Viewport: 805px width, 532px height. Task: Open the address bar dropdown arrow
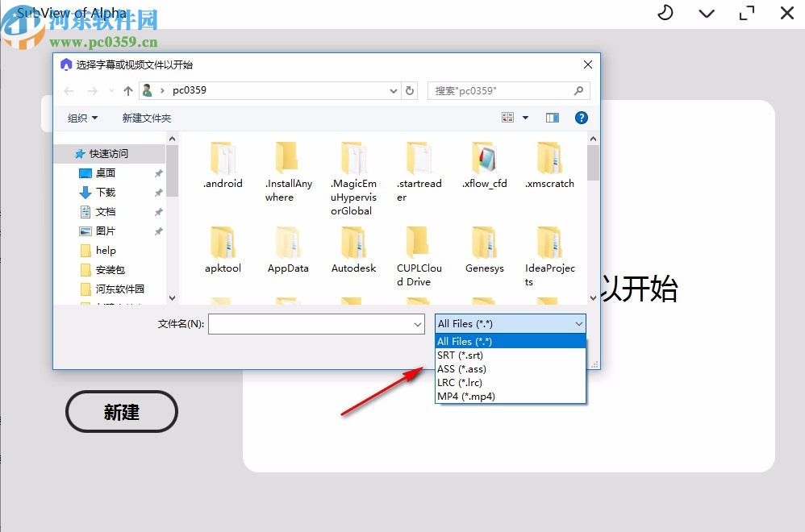tap(393, 91)
